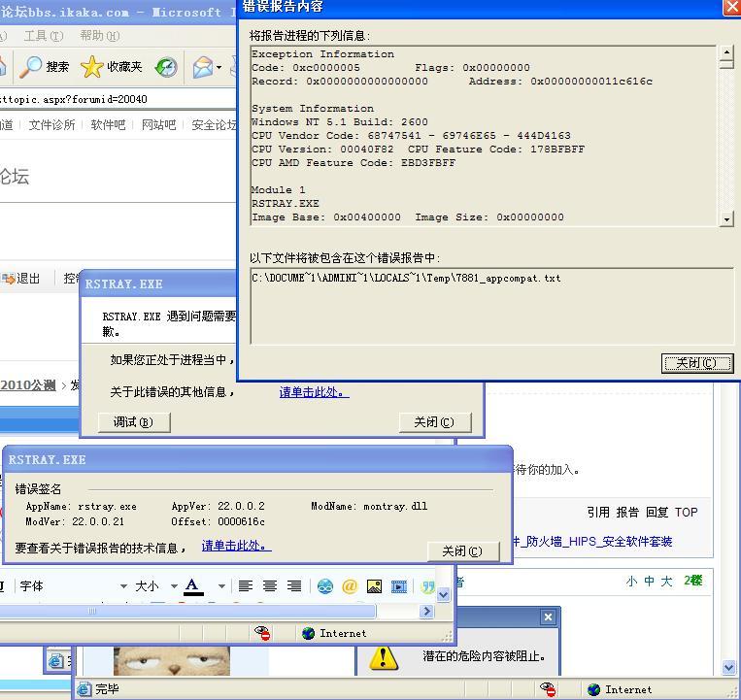Click the TOP link in post
This screenshot has height=700, width=741.
point(687,513)
